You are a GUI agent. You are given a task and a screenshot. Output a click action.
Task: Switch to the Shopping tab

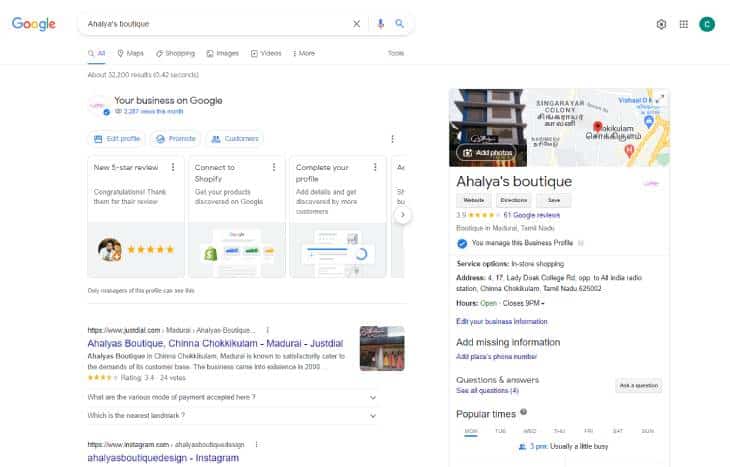176,54
